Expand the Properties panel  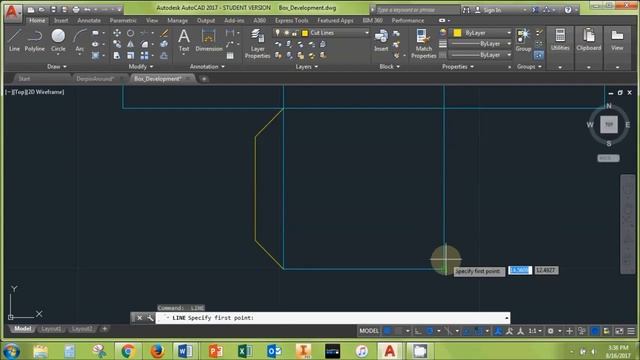tap(458, 67)
